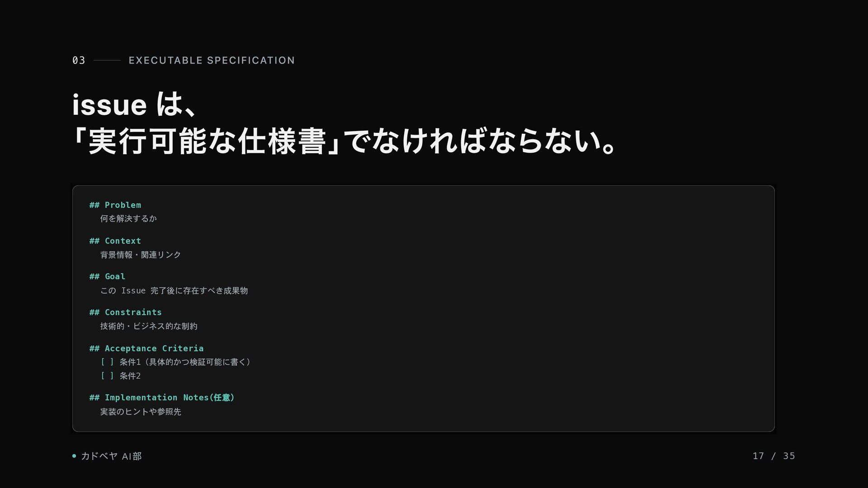Click the text 実装のヒントや参照先
868x488 pixels.
point(141,412)
